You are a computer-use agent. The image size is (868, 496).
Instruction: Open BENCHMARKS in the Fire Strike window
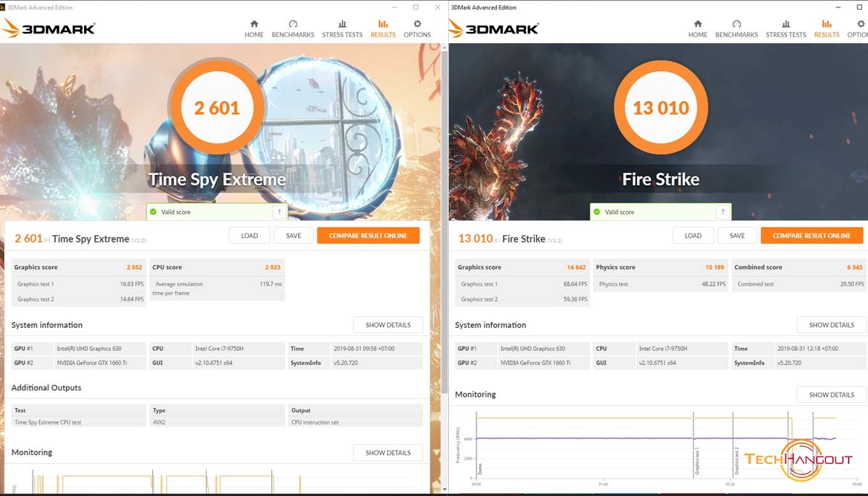(x=736, y=29)
